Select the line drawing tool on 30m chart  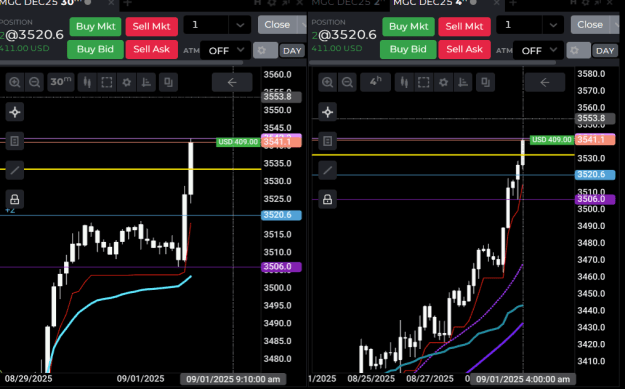click(15, 170)
